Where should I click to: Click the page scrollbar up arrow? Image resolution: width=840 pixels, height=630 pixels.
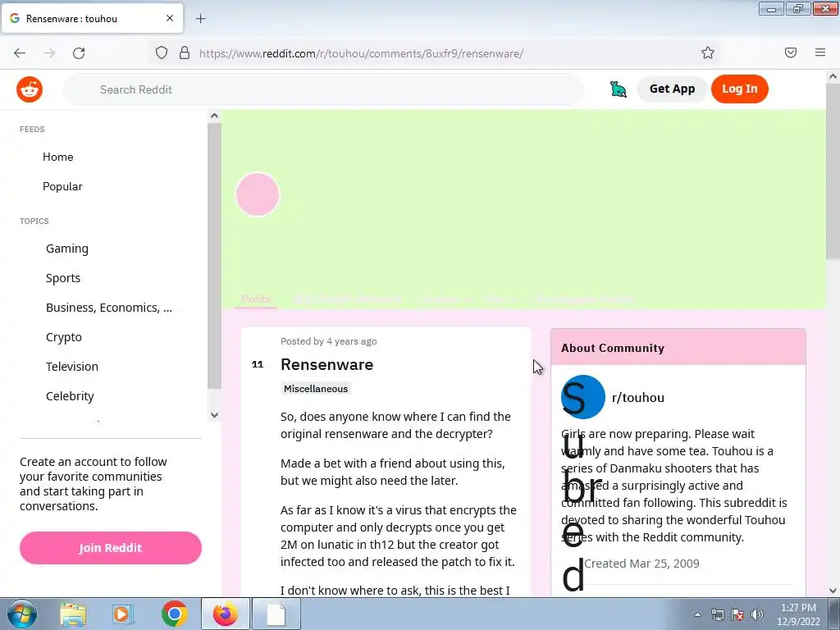tap(833, 76)
